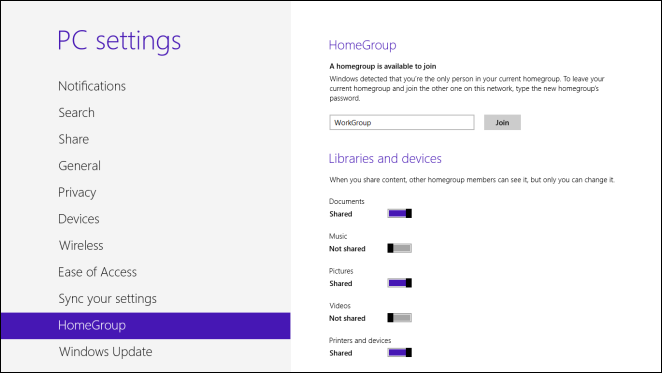Click the HomeGroup section heading
The height and width of the screenshot is (373, 662).
pyautogui.click(x=362, y=45)
